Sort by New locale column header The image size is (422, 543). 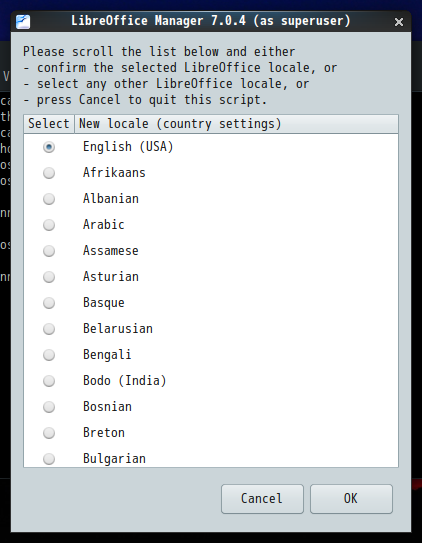(x=236, y=124)
